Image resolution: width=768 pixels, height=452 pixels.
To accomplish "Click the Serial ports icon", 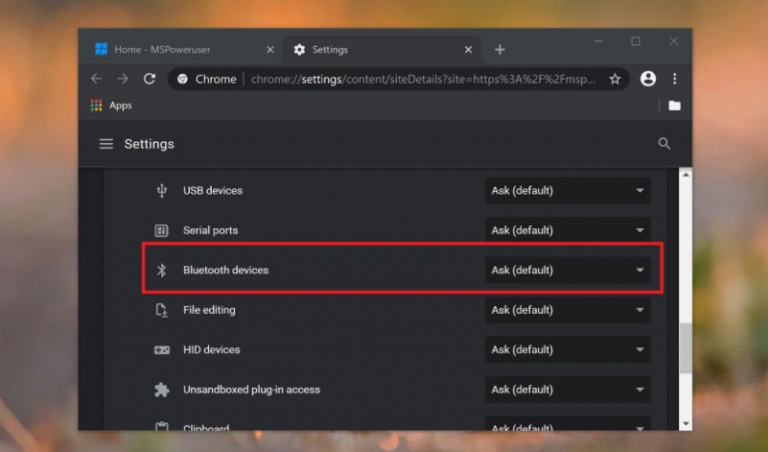I will (x=162, y=230).
